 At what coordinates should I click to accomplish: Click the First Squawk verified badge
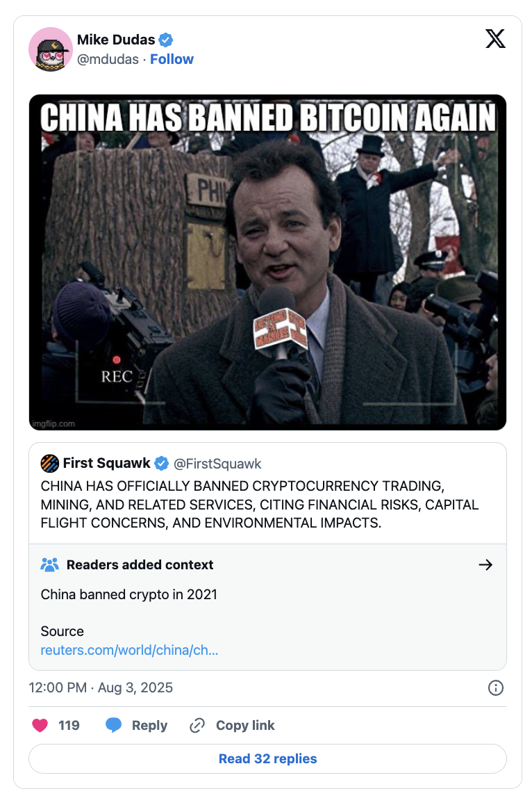(x=161, y=463)
